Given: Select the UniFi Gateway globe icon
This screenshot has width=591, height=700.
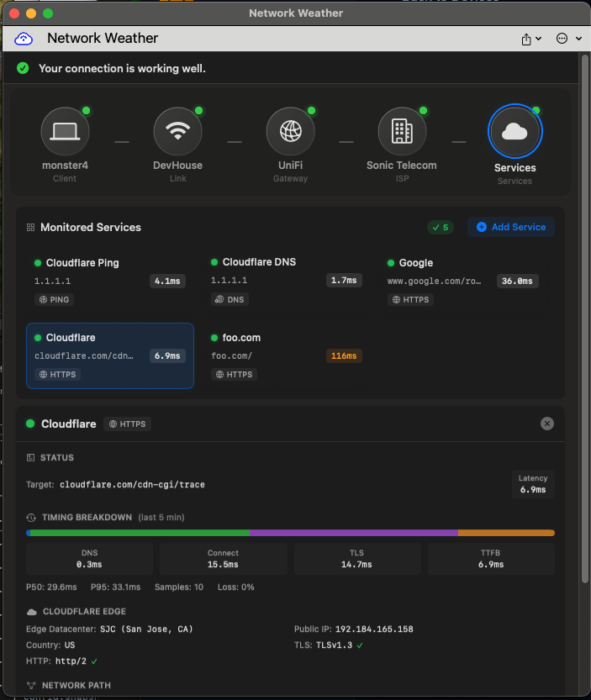Looking at the screenshot, I should (290, 130).
